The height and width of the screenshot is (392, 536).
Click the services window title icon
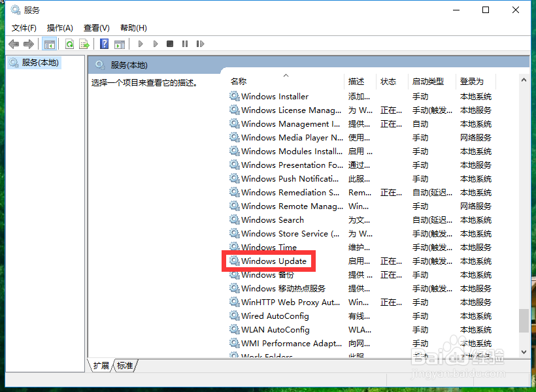click(16, 10)
